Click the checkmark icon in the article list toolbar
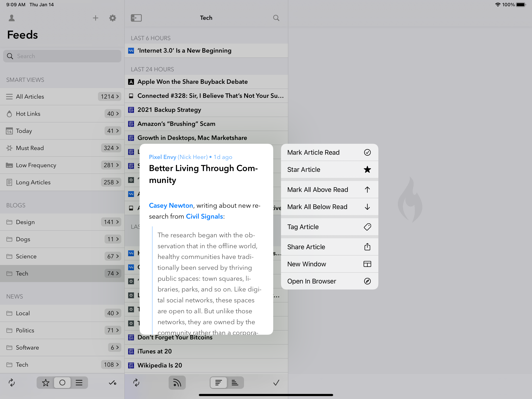Image resolution: width=532 pixels, height=399 pixels. (276, 382)
